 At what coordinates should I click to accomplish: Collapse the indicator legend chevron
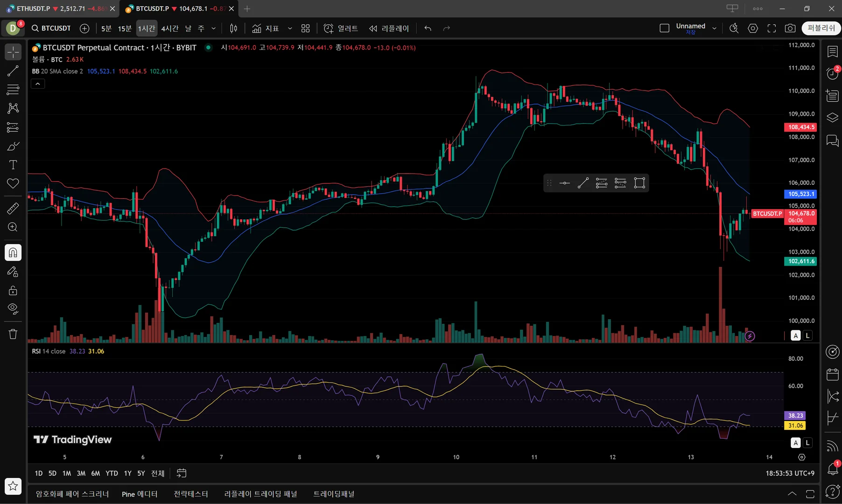[38, 84]
